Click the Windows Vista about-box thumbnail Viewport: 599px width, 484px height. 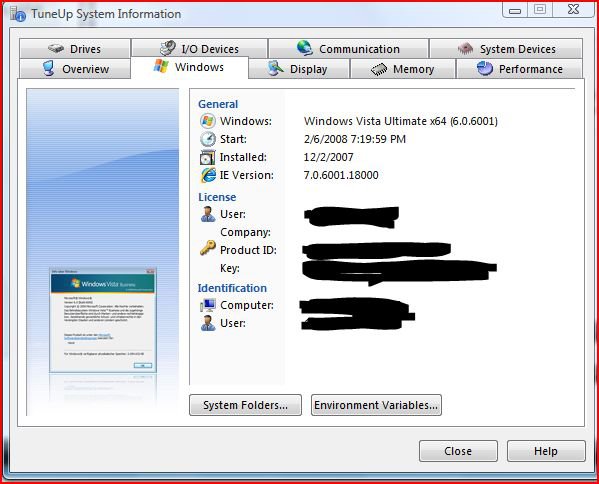coord(103,320)
